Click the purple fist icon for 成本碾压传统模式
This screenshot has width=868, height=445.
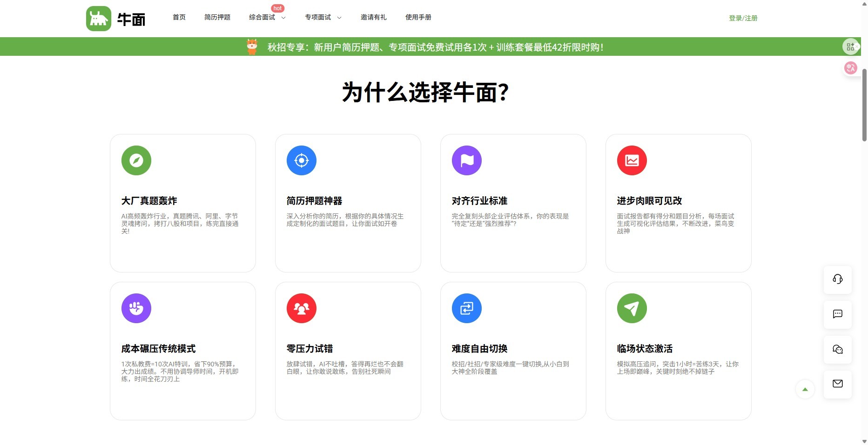point(136,308)
